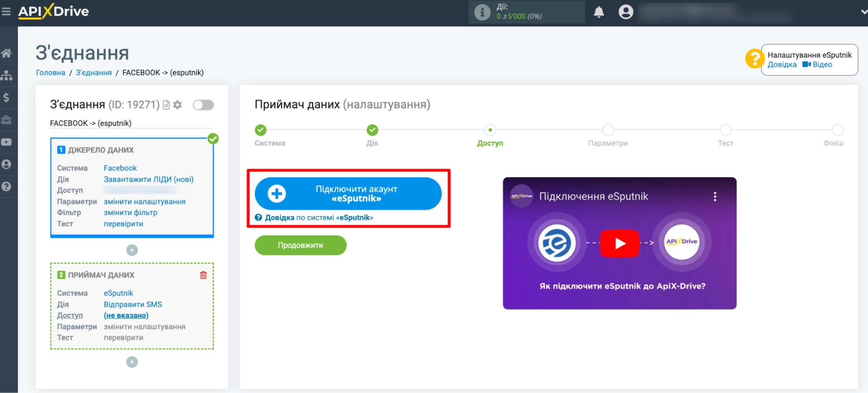Open help question sidebar icon

pyautogui.click(x=6, y=186)
